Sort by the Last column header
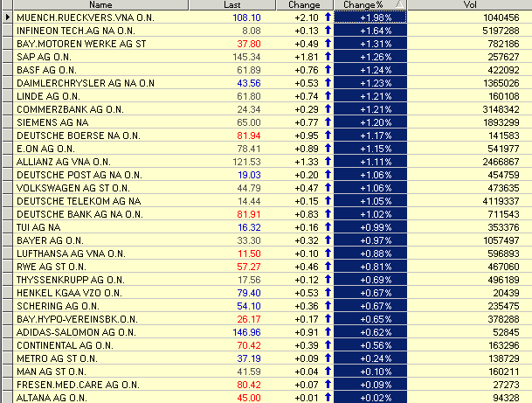Viewport: 532px width, 403px height. [232, 4]
